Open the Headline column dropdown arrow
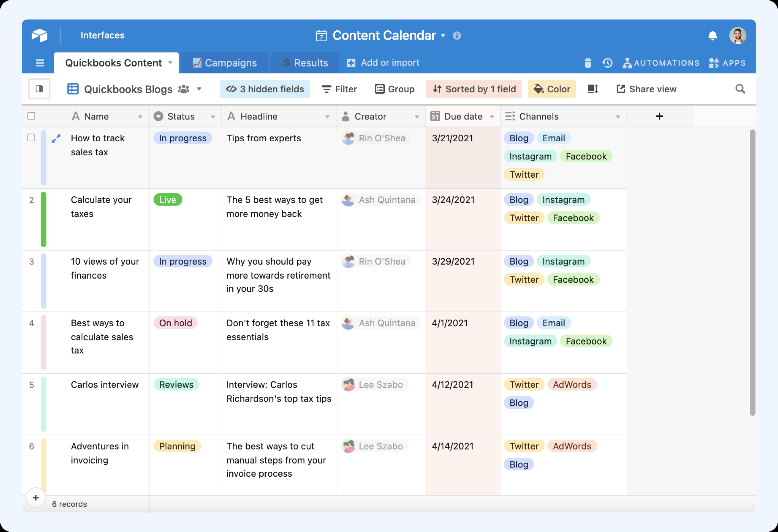 327,117
